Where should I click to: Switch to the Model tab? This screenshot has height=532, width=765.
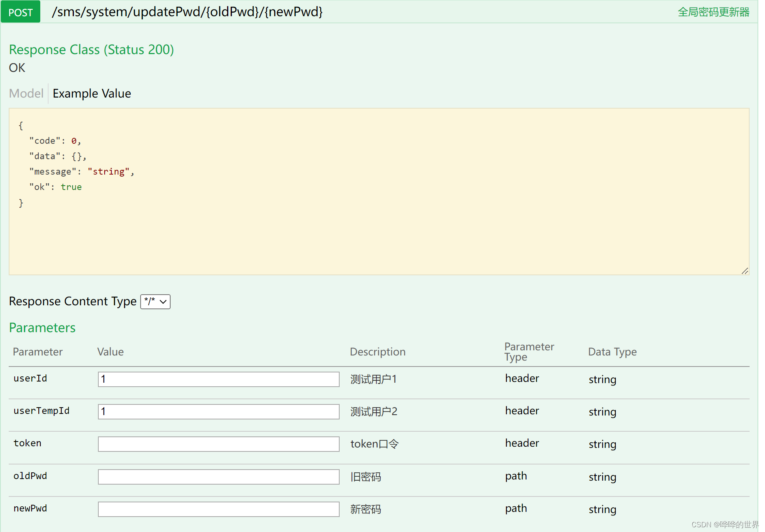click(26, 94)
